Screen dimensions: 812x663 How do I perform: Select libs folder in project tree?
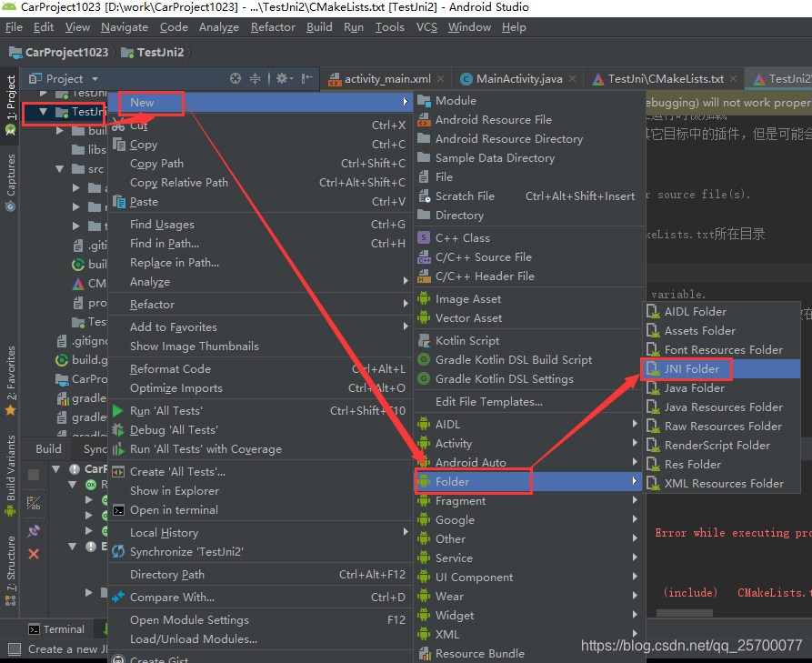(x=88, y=150)
